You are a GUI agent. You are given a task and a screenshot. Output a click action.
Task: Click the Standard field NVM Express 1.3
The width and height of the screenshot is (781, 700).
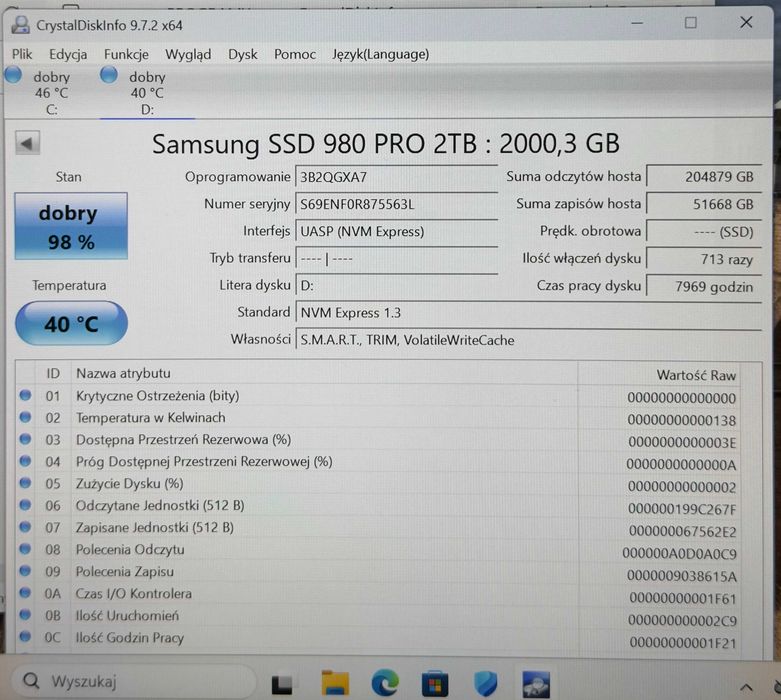(x=528, y=313)
